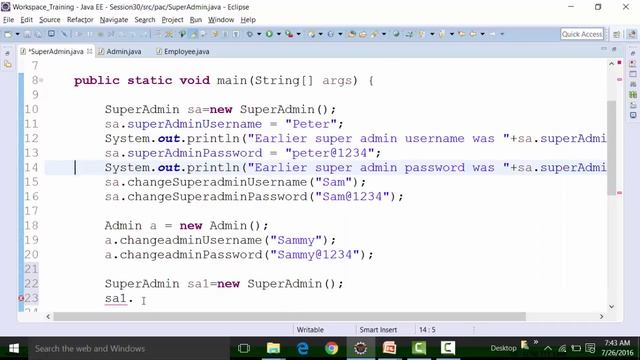Image resolution: width=640 pixels, height=360 pixels.
Task: Click the Eclipse icon on the taskbar
Action: coord(360,349)
